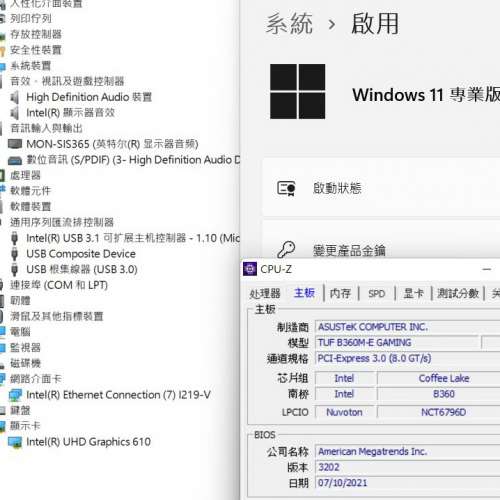
Task: Select High Definition Audio 裝置 in device tree
Action: (x=89, y=97)
